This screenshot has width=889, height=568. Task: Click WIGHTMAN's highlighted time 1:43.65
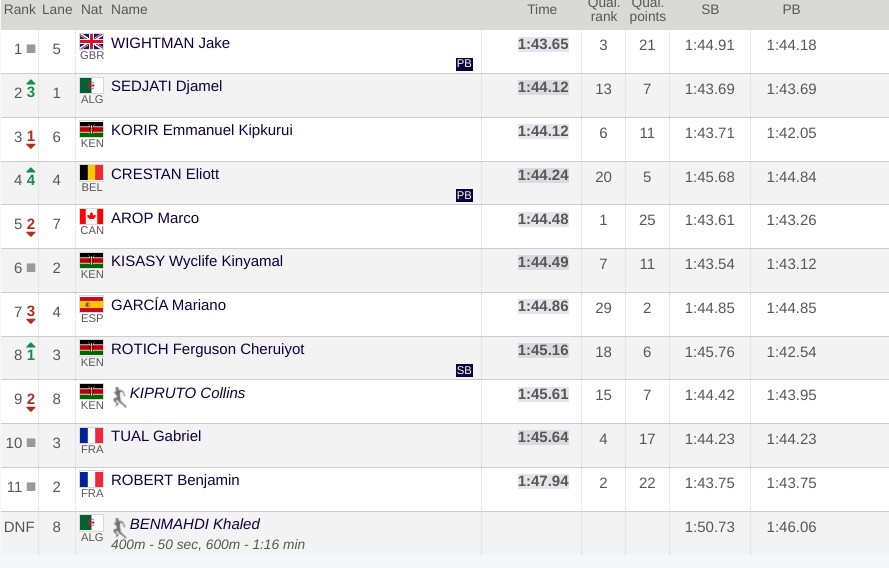click(543, 44)
